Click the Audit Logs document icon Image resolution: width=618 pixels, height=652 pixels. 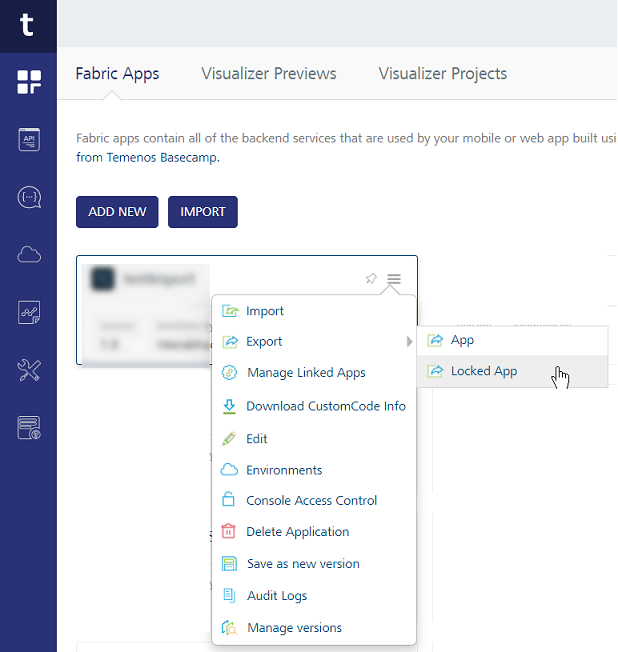[229, 595]
